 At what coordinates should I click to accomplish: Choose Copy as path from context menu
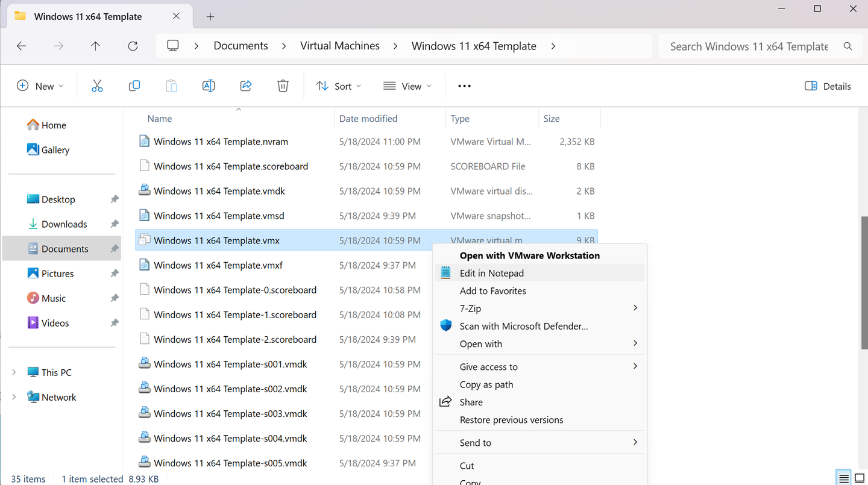[x=486, y=384]
